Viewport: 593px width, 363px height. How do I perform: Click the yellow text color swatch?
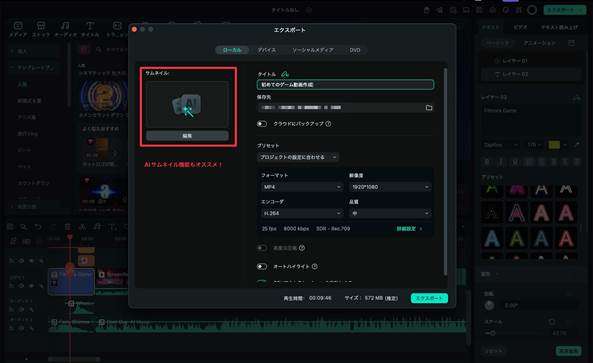[x=554, y=145]
